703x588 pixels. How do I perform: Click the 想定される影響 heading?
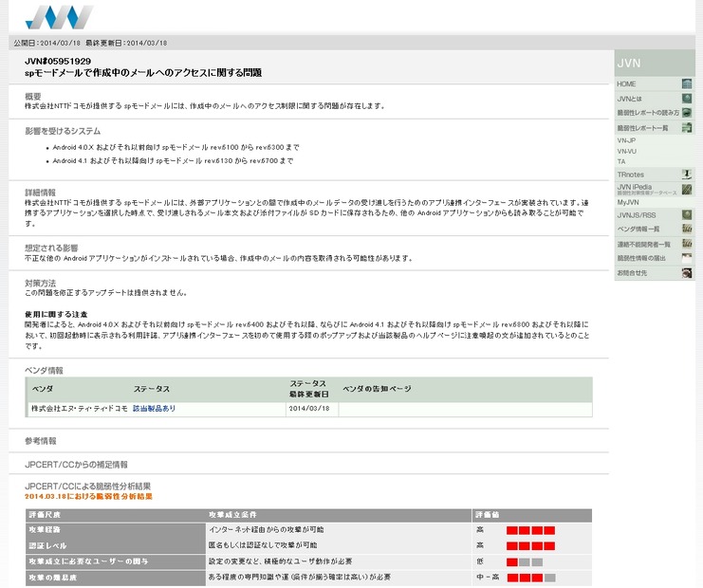point(51,248)
